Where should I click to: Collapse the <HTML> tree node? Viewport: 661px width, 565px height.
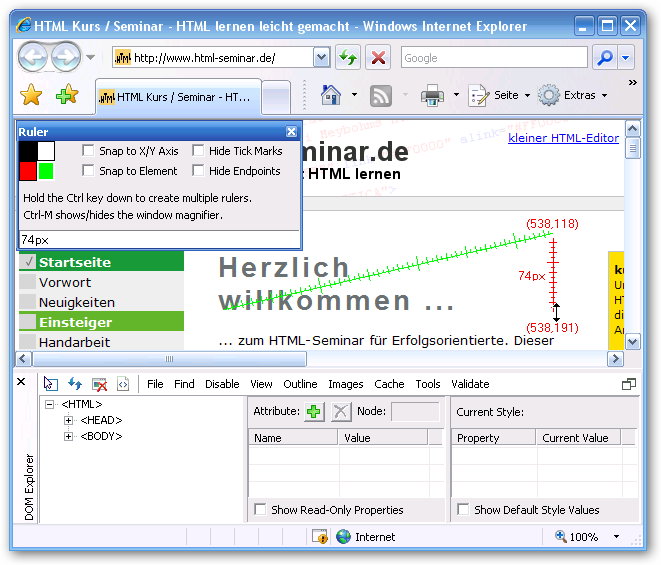(50, 404)
